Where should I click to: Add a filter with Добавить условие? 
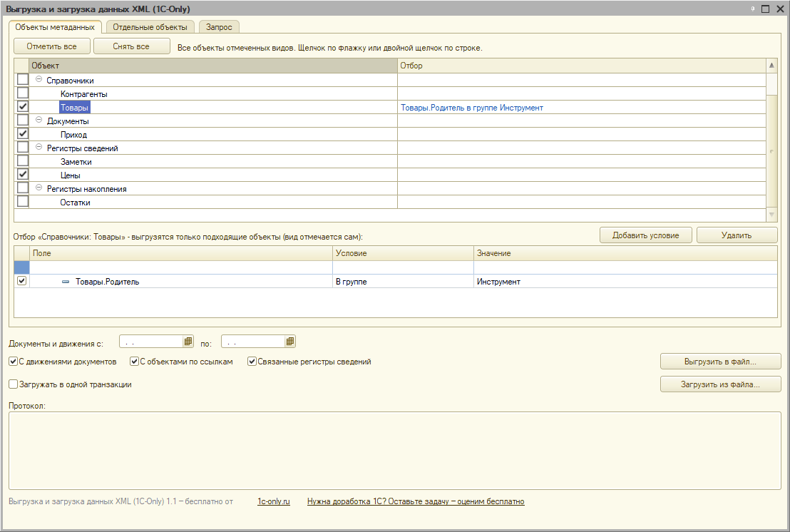click(x=646, y=235)
